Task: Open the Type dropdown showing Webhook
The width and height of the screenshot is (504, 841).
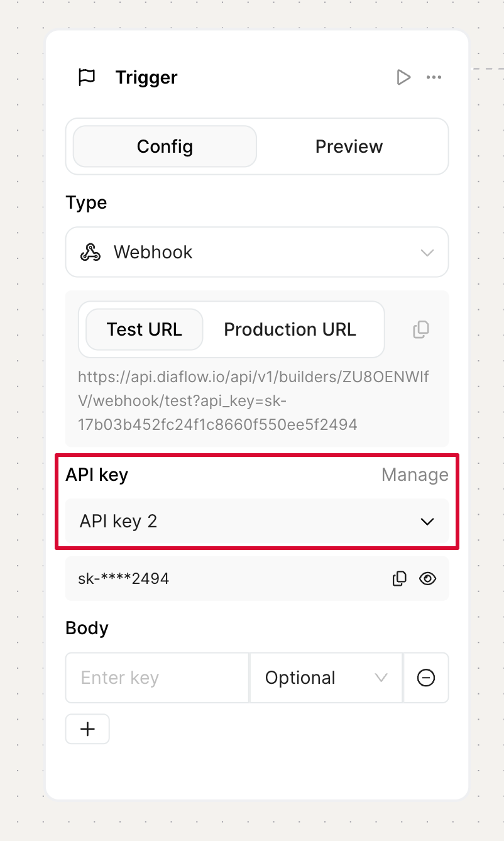Action: coord(257,252)
